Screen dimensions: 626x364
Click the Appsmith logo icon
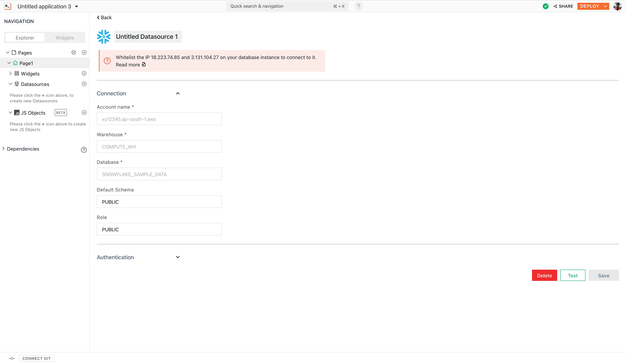click(8, 6)
